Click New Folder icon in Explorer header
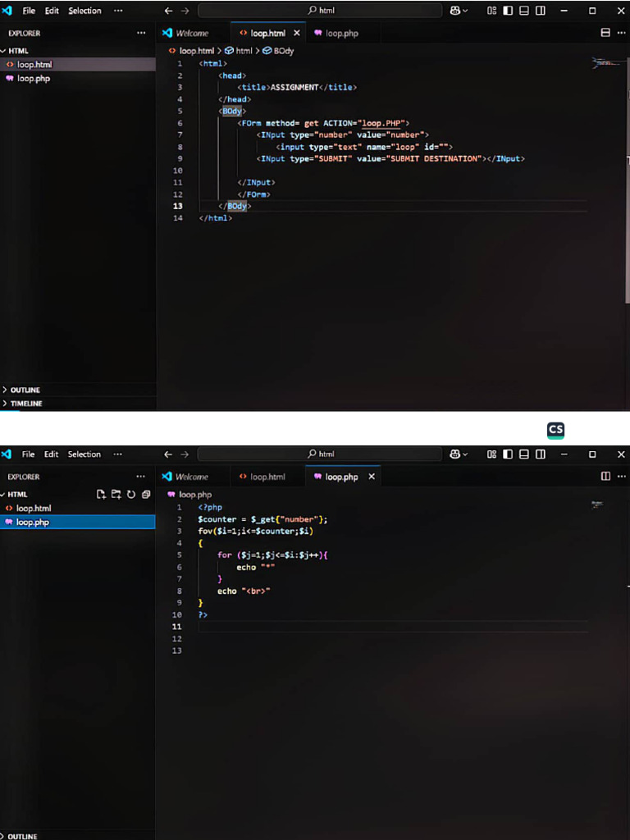This screenshot has width=630, height=840. point(116,494)
